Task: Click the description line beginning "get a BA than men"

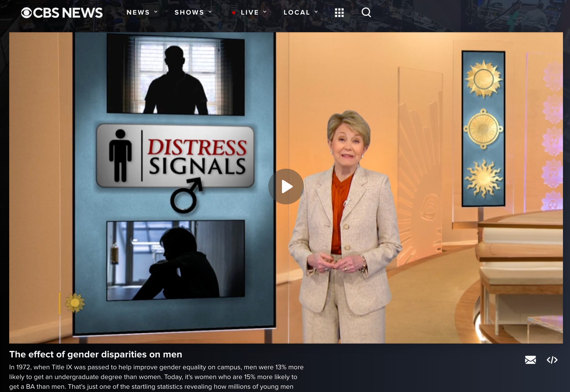Action: pos(151,387)
